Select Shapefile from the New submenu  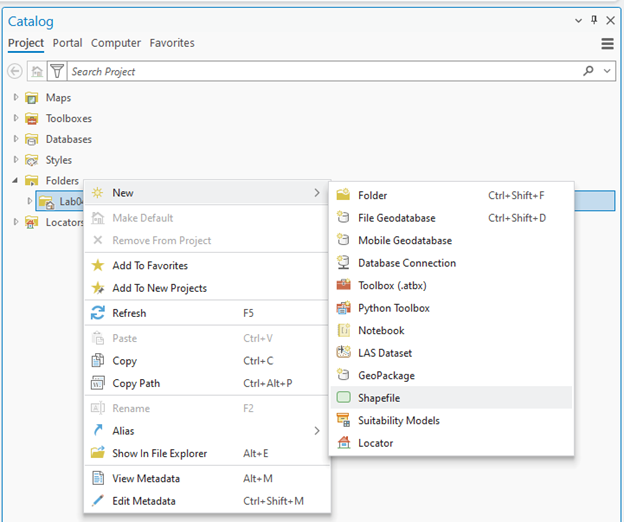pos(379,398)
